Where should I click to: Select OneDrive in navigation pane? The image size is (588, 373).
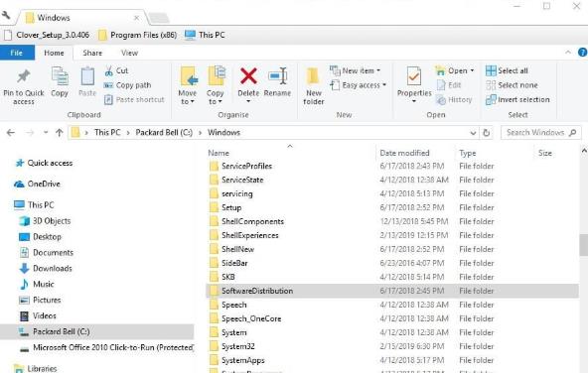(x=37, y=184)
